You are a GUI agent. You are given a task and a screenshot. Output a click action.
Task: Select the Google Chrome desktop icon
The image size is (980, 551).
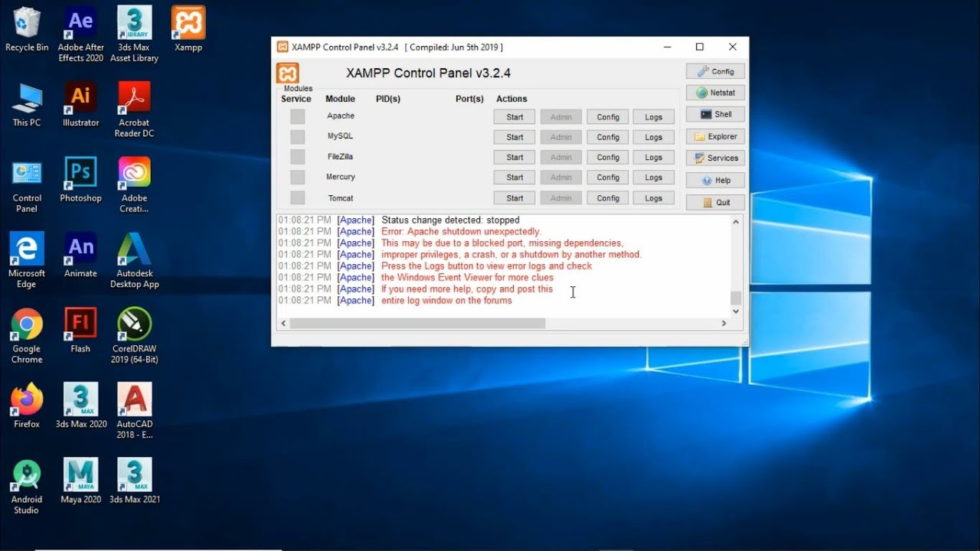point(27,336)
